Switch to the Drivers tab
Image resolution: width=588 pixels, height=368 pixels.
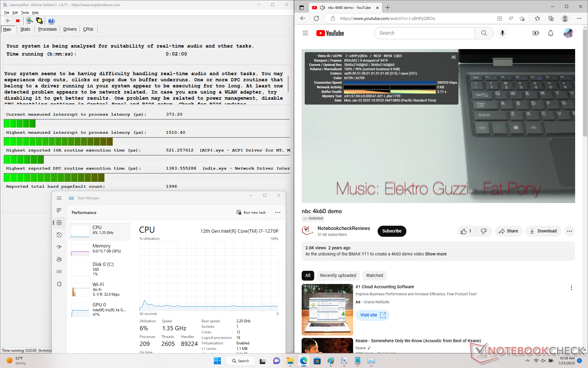coord(70,29)
